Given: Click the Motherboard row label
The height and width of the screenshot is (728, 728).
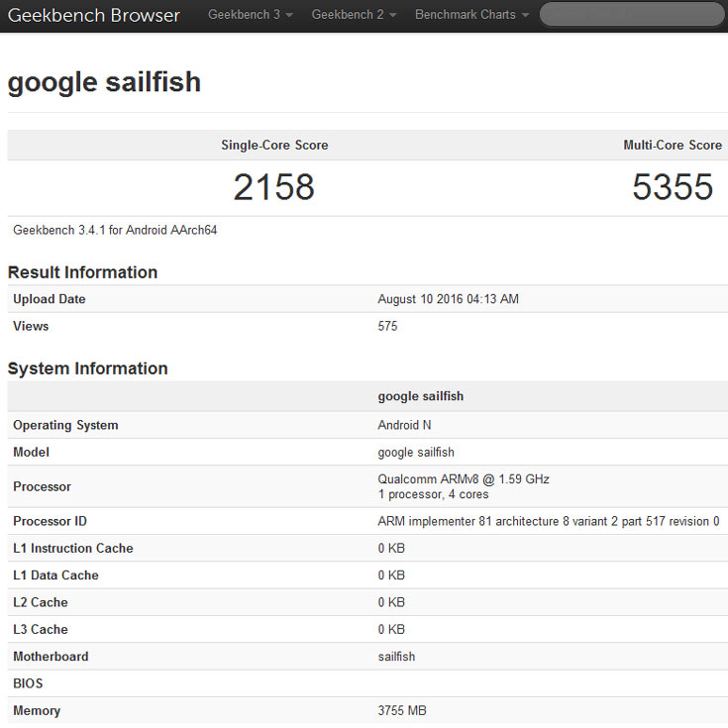Looking at the screenshot, I should pos(51,657).
